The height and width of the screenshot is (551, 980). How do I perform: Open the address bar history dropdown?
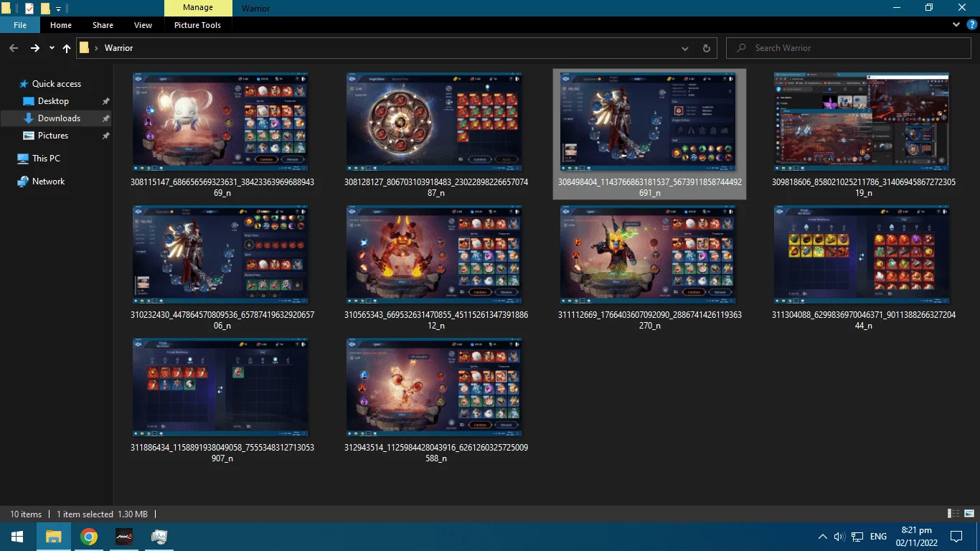tap(685, 48)
